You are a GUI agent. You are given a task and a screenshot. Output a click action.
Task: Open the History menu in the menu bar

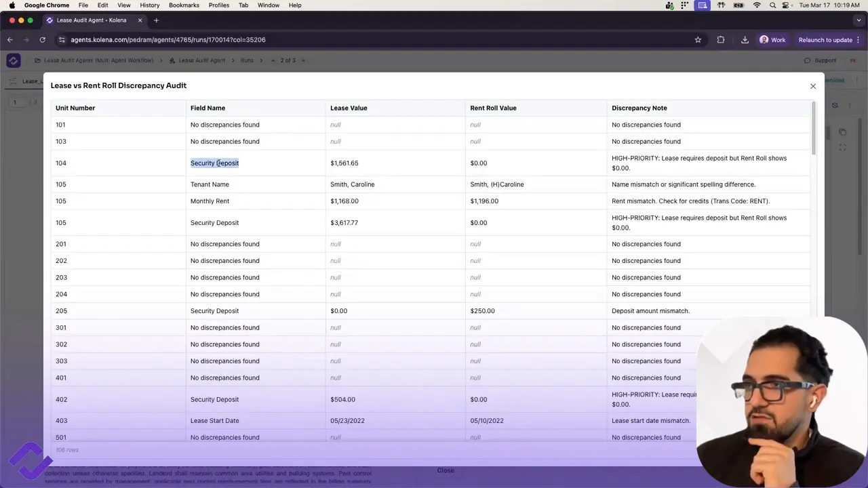coord(149,5)
